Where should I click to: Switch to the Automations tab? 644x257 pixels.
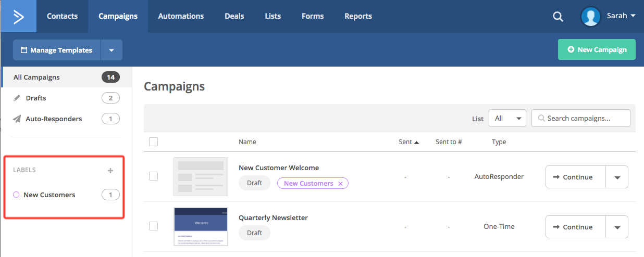pos(181,16)
